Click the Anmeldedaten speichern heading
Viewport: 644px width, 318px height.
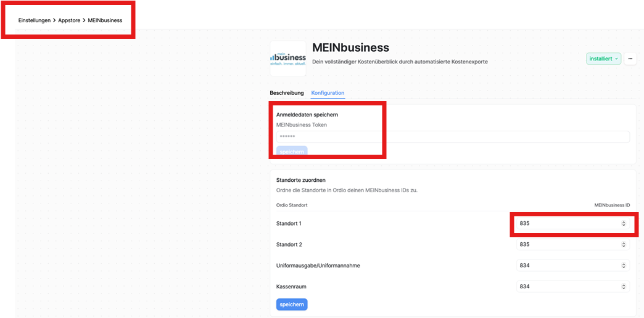[307, 115]
